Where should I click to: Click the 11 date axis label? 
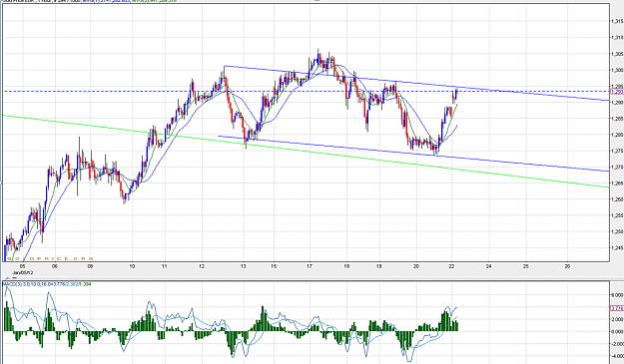tap(165, 266)
